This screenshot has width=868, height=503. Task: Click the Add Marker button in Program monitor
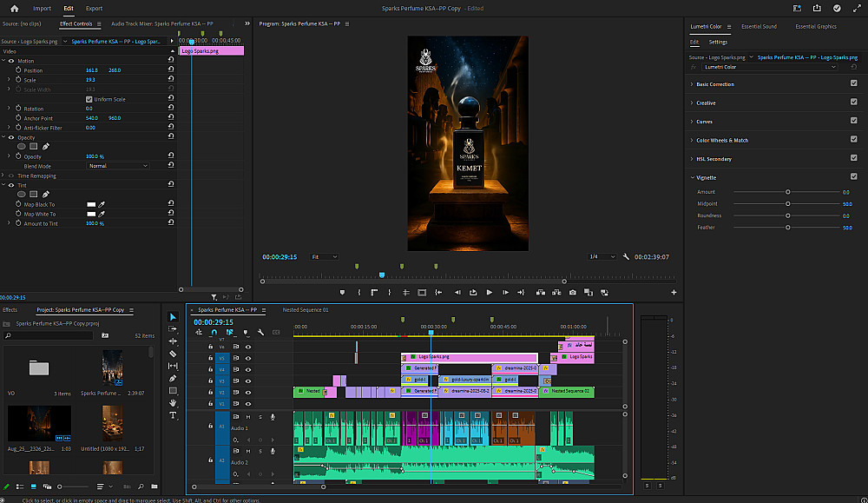pos(342,292)
